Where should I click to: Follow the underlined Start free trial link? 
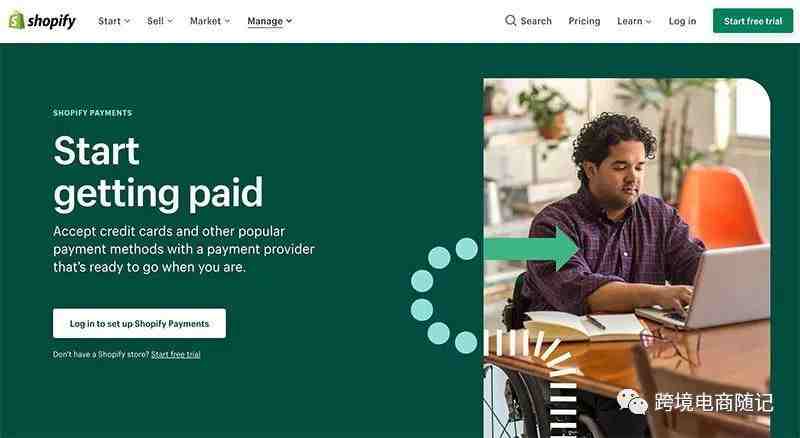pos(176,354)
